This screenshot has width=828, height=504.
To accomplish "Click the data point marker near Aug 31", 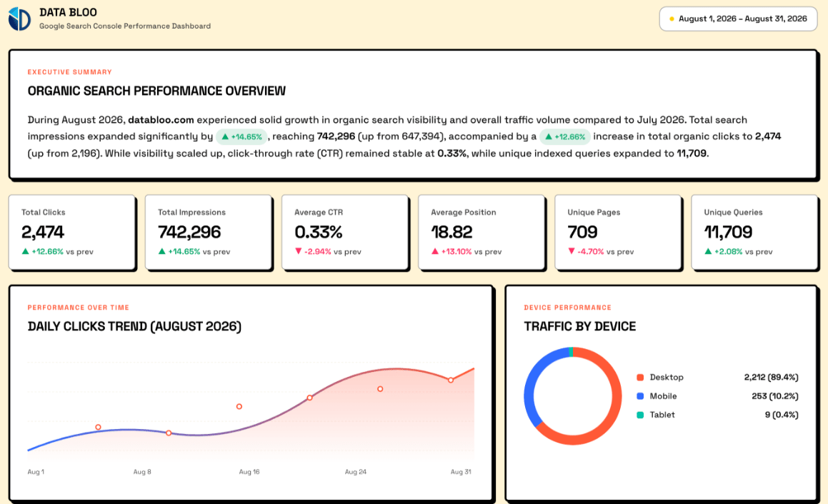I will [451, 380].
